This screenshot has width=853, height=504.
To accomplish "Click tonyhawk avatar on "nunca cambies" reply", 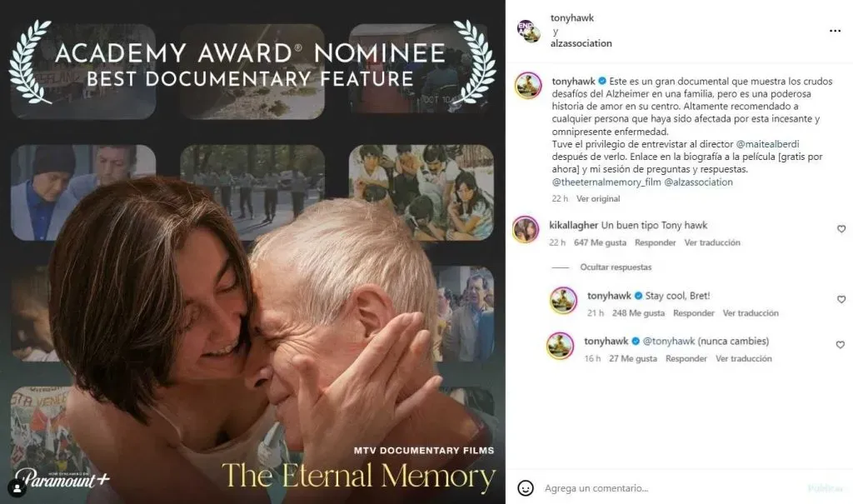I will [x=560, y=347].
